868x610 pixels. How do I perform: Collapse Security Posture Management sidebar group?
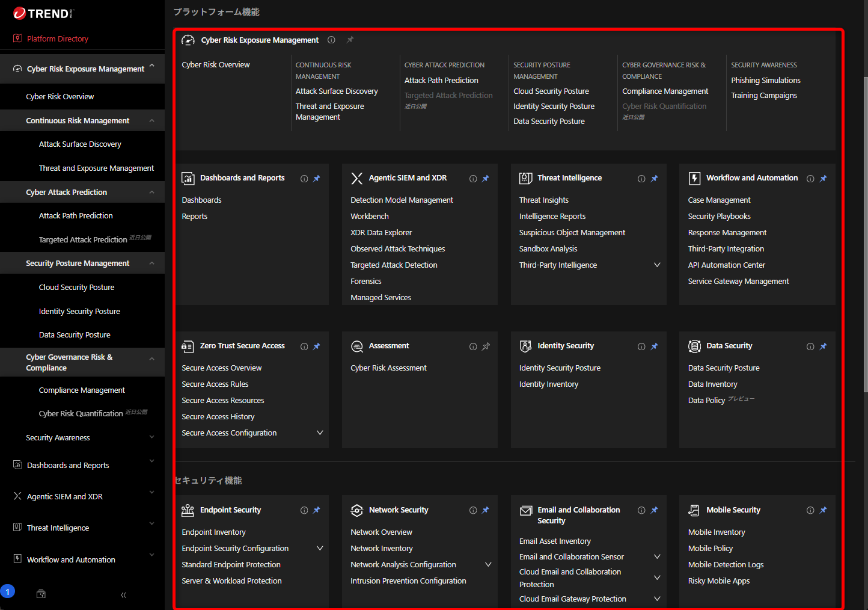point(152,263)
